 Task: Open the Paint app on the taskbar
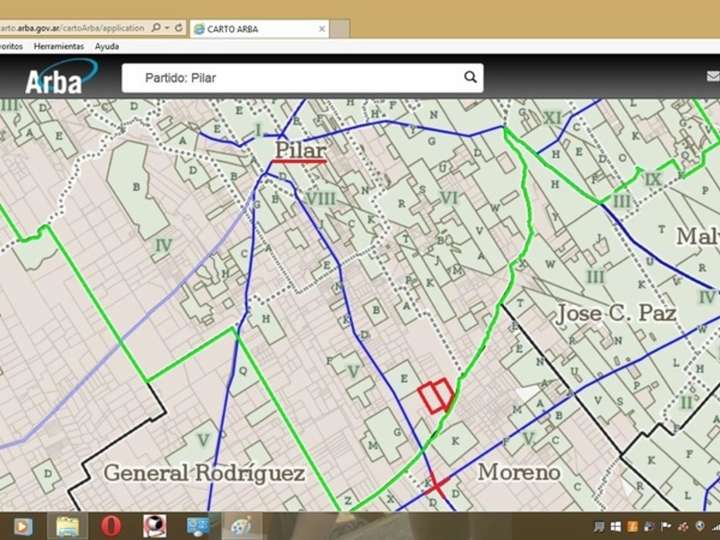(241, 526)
